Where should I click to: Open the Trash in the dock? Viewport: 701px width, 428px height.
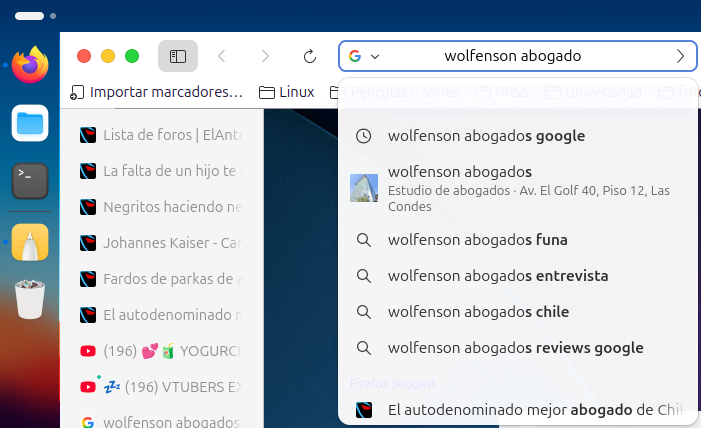click(30, 299)
